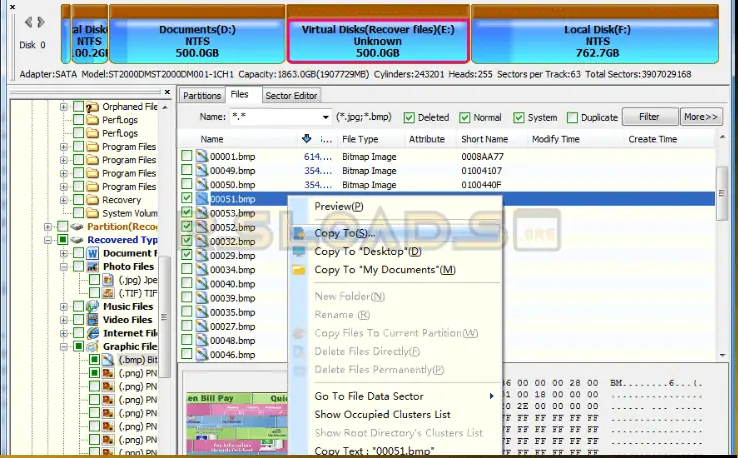The width and height of the screenshot is (738, 458).
Task: Click the Document Files Word icon
Action: coord(93,253)
